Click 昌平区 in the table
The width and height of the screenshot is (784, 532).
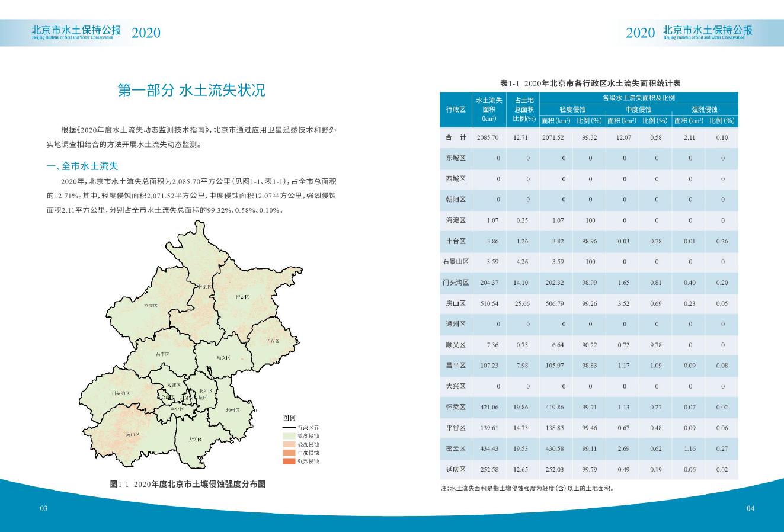(x=456, y=366)
